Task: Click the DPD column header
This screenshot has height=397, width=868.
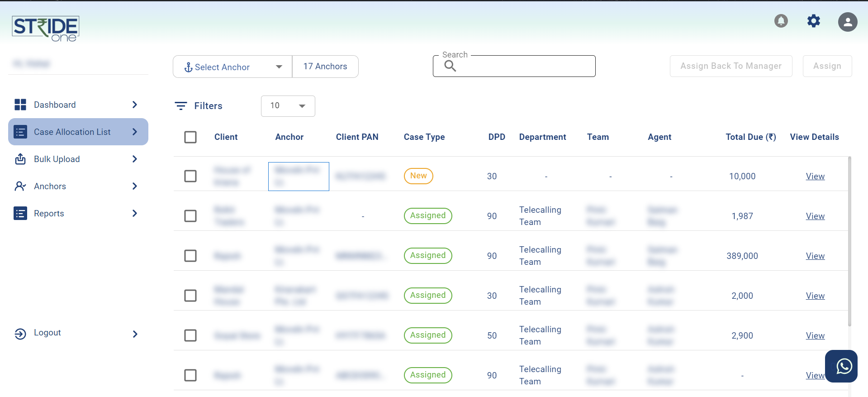Action: (497, 137)
